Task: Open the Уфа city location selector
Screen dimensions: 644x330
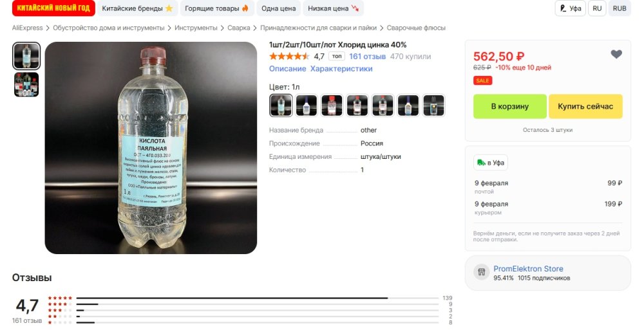Action: [x=570, y=8]
